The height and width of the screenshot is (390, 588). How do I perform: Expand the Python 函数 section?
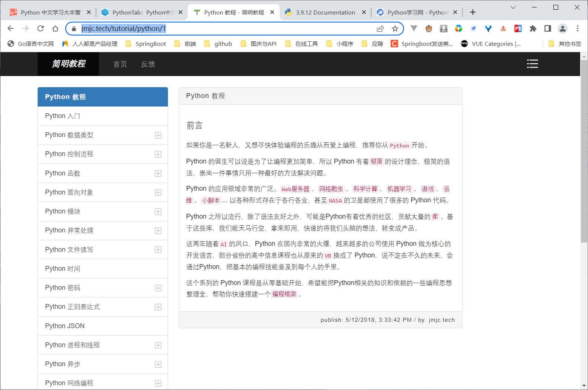click(x=158, y=173)
